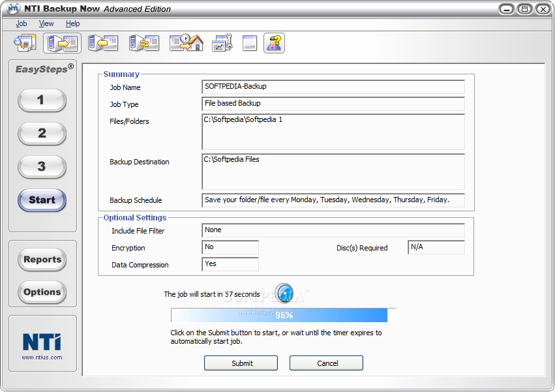The height and width of the screenshot is (392, 555).
Task: Open the Help menu
Action: (x=72, y=23)
